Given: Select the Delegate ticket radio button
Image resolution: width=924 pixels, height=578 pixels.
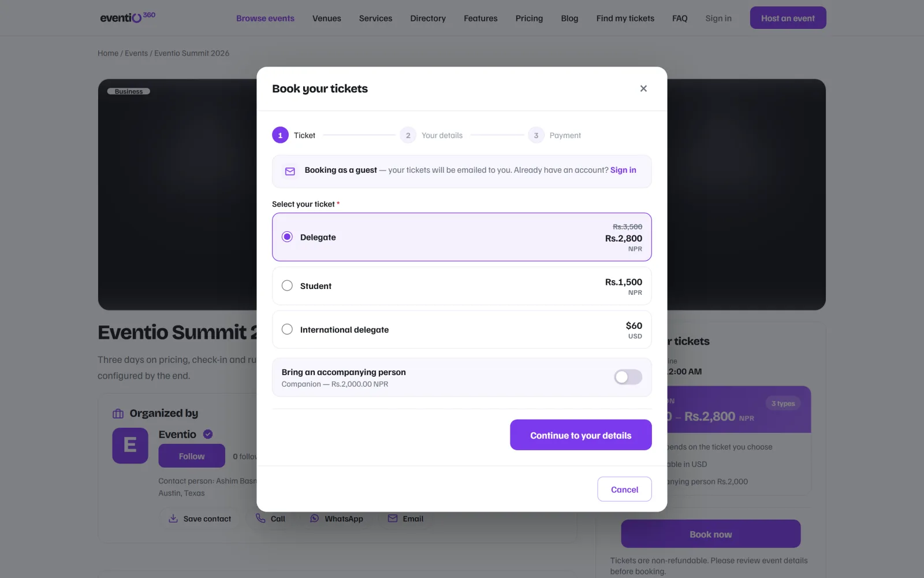Looking at the screenshot, I should 287,237.
